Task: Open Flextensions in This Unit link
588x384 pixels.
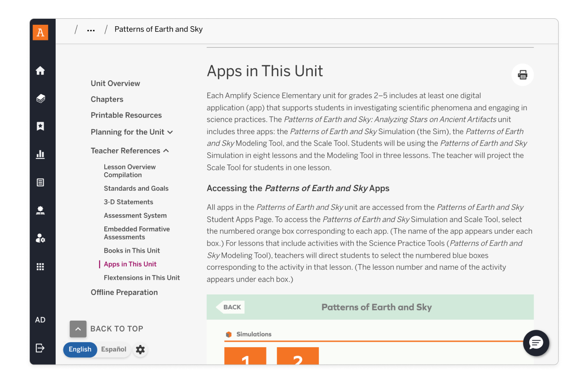Action: pyautogui.click(x=141, y=277)
